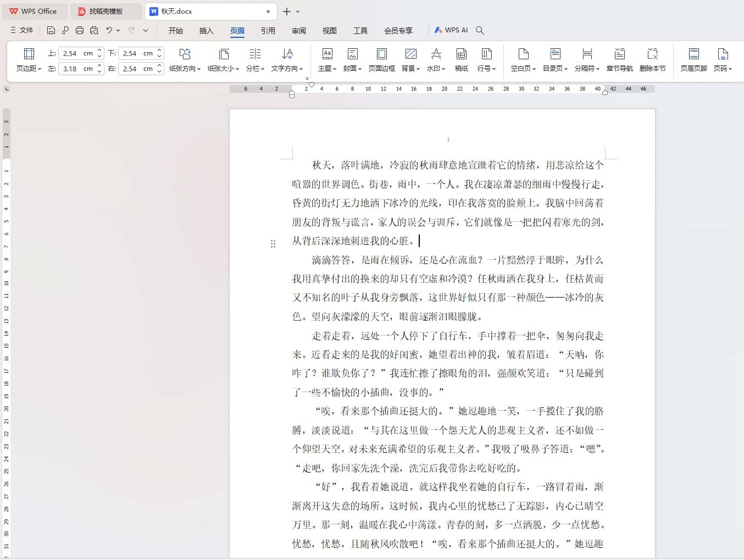Increase the top margin (上) value
744x560 pixels.
coord(99,51)
